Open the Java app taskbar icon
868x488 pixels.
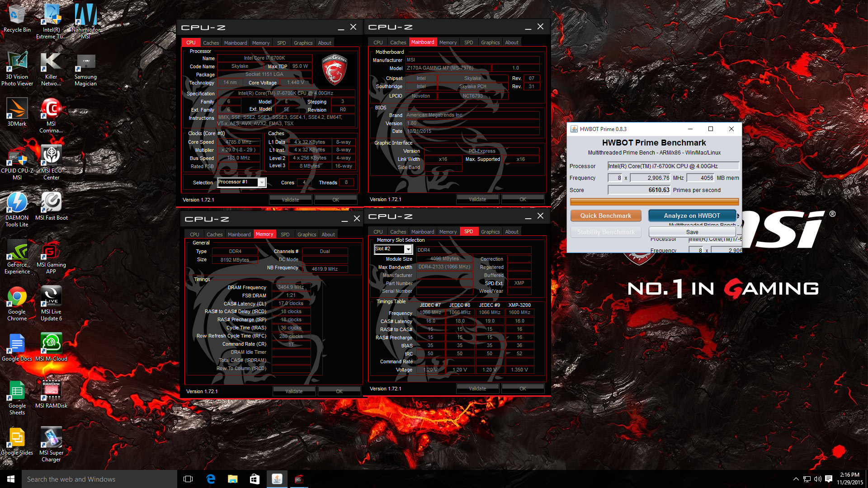(277, 479)
